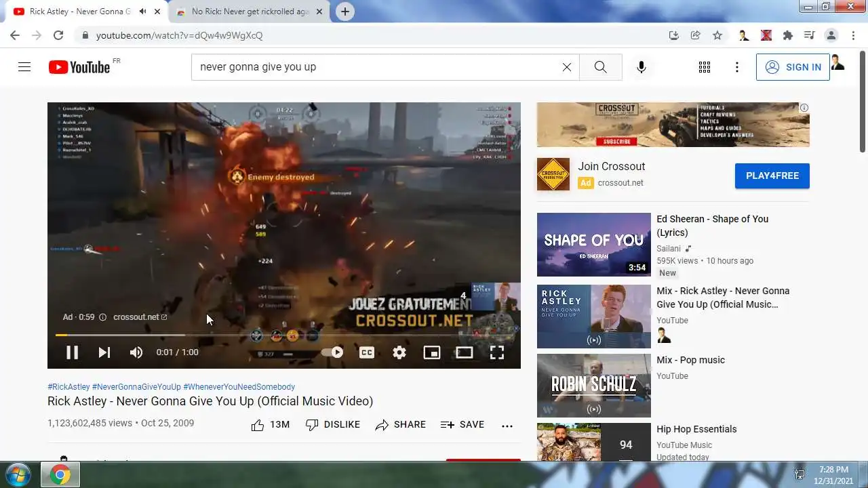Mute the tab via speaker icon

pyautogui.click(x=143, y=12)
